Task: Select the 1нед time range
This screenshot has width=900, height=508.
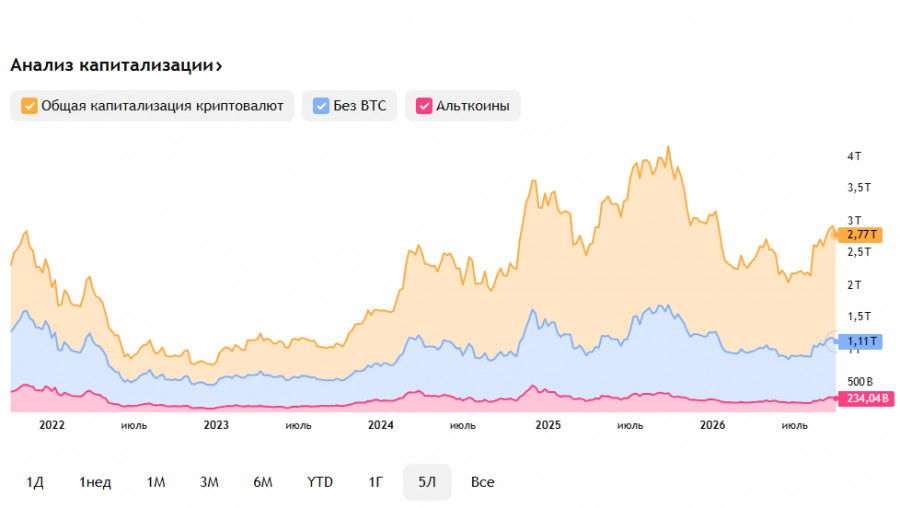Action: tap(95, 482)
